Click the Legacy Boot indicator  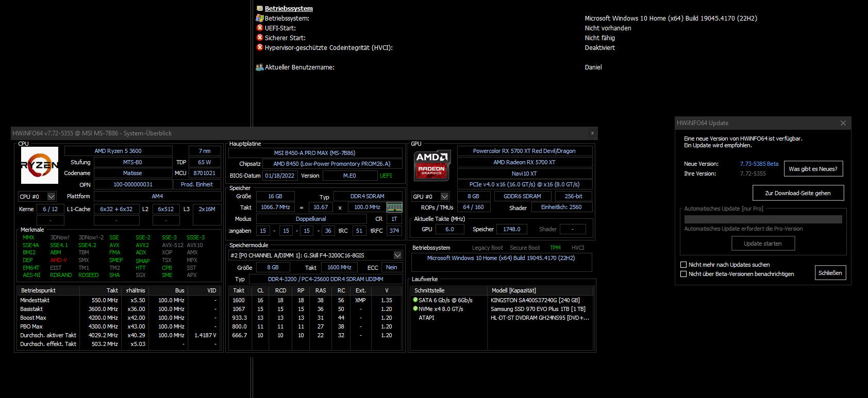click(488, 248)
